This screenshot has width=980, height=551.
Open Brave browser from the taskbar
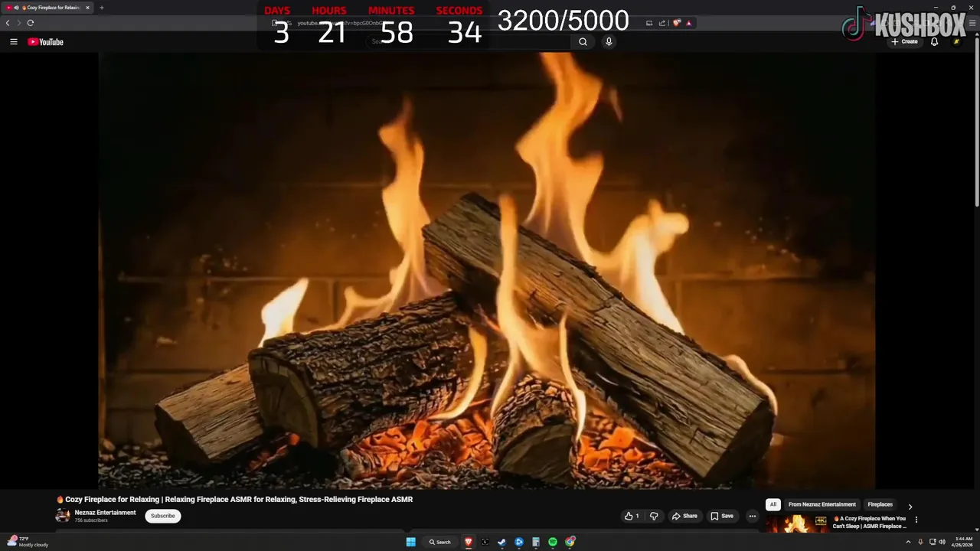469,542
